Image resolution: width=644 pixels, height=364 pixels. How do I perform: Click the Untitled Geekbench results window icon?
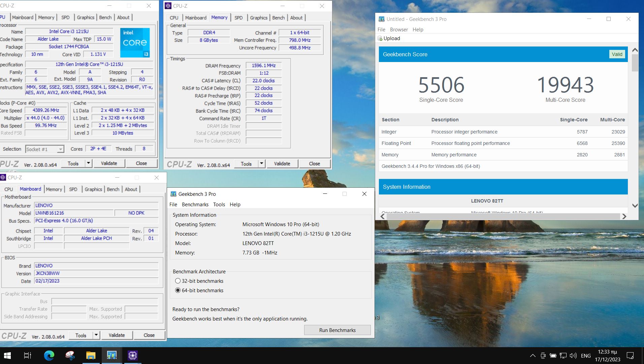(381, 19)
